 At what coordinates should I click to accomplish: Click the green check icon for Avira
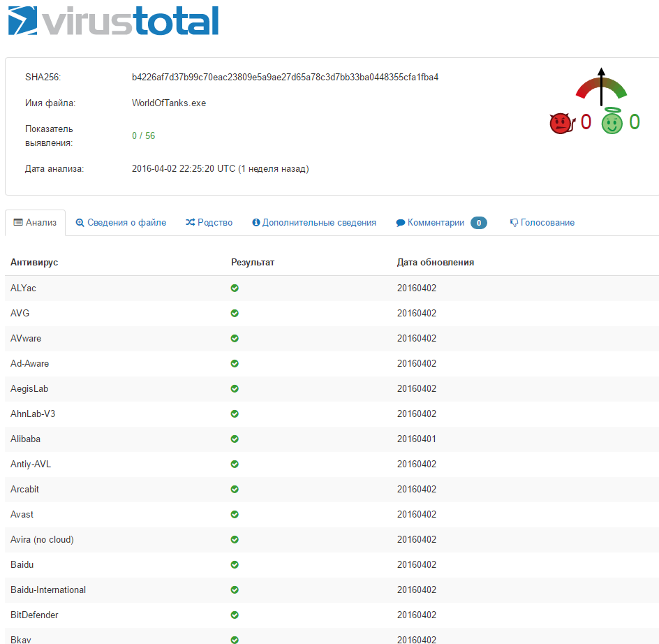click(x=235, y=540)
